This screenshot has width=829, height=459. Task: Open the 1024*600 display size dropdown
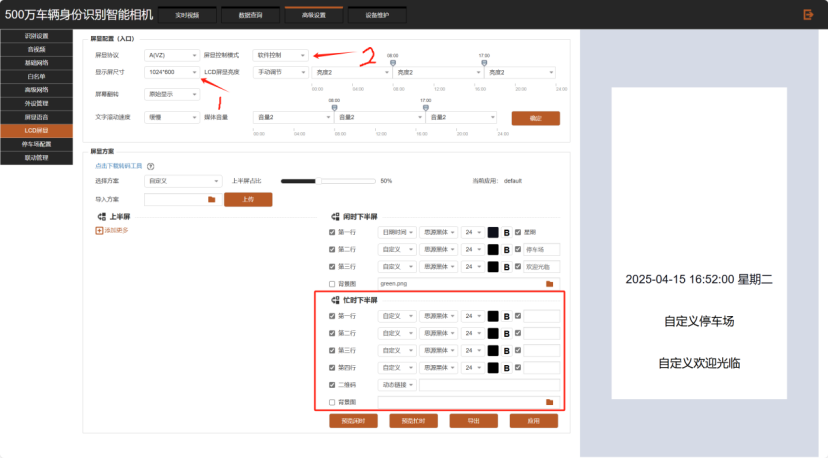pyautogui.click(x=172, y=72)
